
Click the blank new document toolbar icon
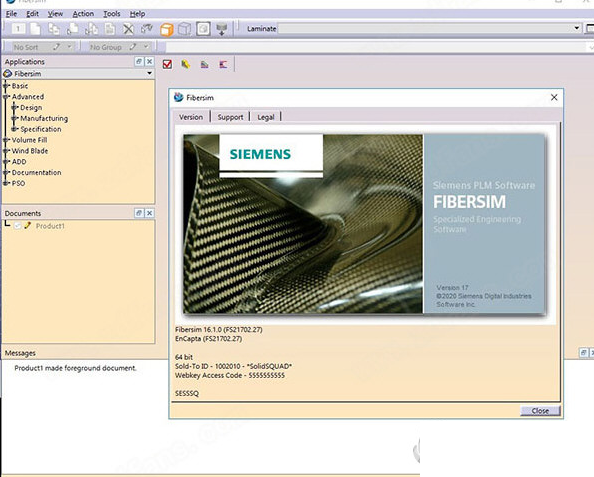point(36,29)
